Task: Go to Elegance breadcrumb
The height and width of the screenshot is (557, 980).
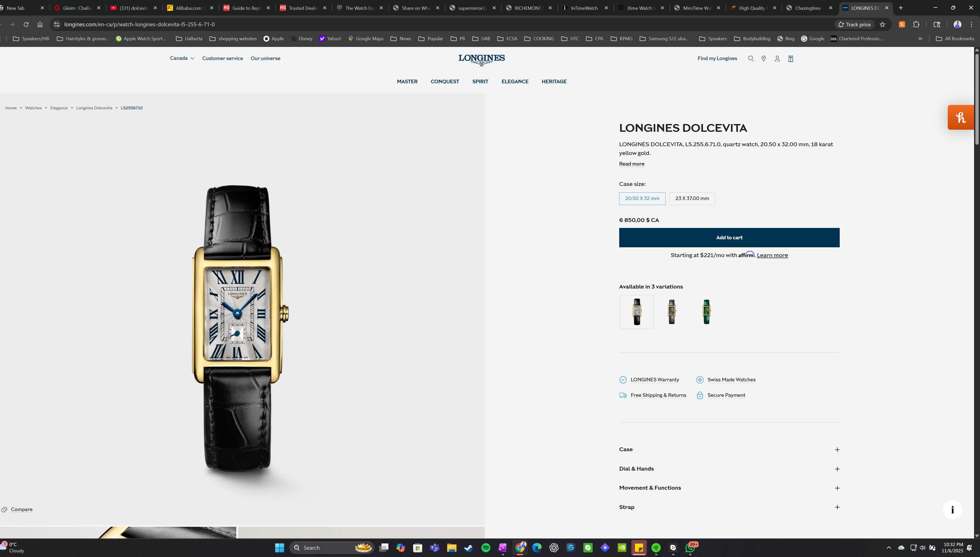Action: pyautogui.click(x=59, y=108)
